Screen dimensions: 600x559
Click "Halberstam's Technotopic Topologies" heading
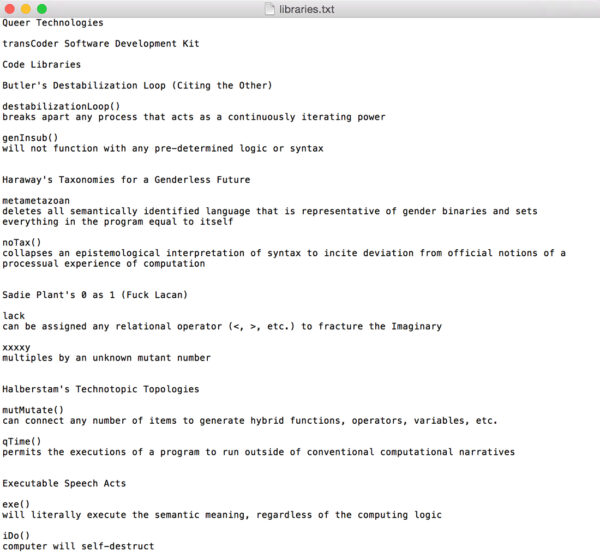click(x=100, y=389)
